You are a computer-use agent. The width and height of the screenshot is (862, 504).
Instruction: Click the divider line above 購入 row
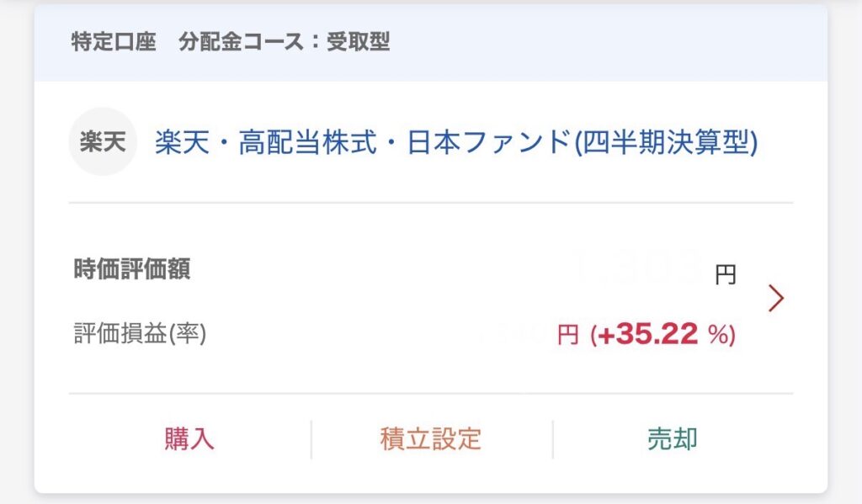[x=430, y=393]
